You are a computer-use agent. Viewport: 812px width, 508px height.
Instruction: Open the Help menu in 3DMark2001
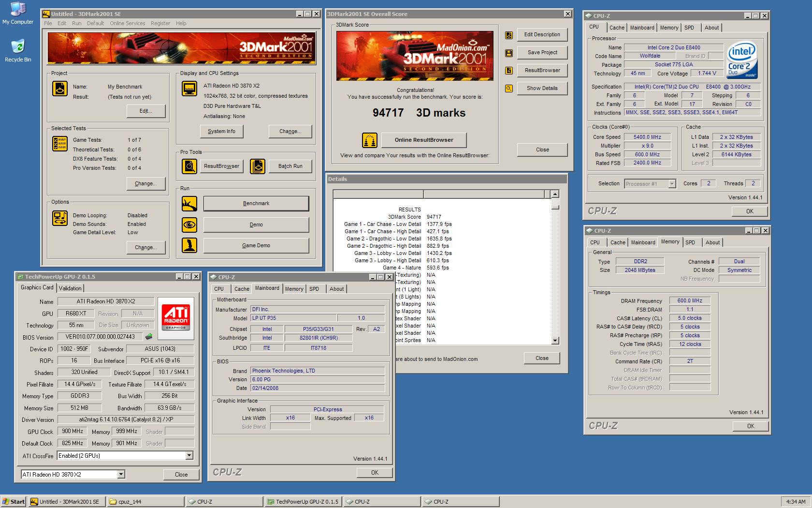(x=181, y=23)
